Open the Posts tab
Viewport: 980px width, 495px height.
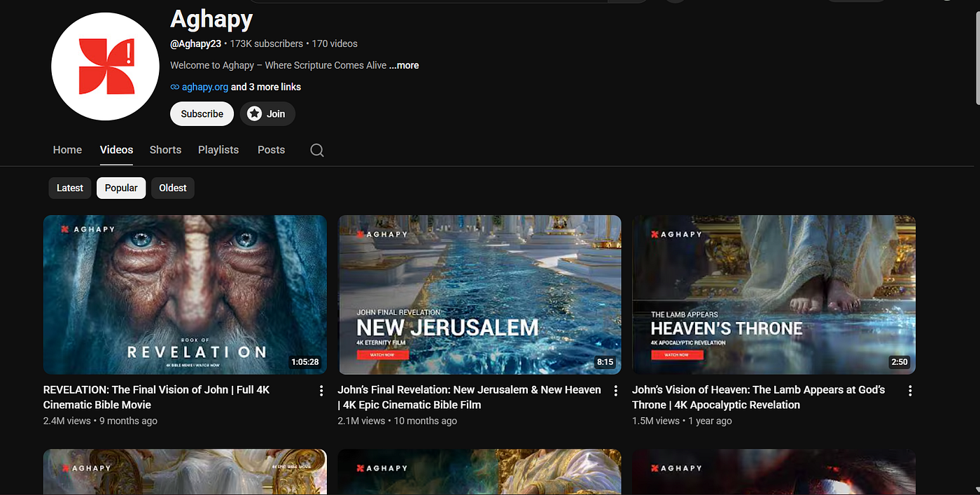pyautogui.click(x=271, y=150)
